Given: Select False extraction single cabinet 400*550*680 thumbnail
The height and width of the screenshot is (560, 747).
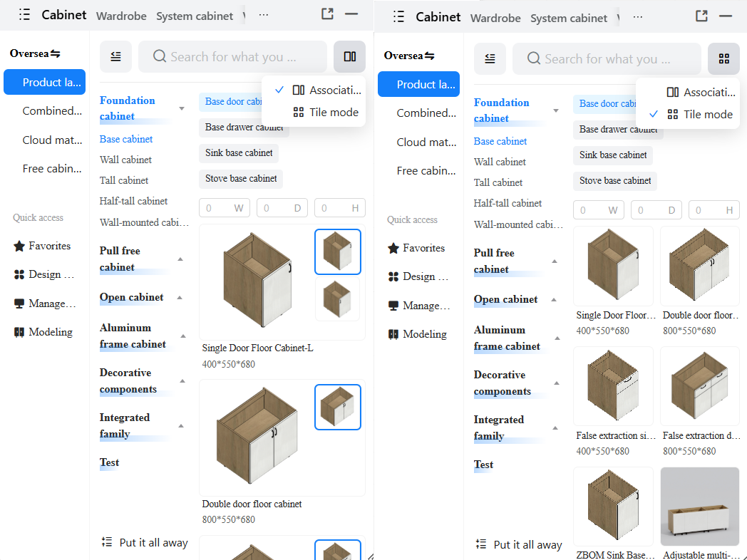Looking at the screenshot, I should (x=613, y=386).
